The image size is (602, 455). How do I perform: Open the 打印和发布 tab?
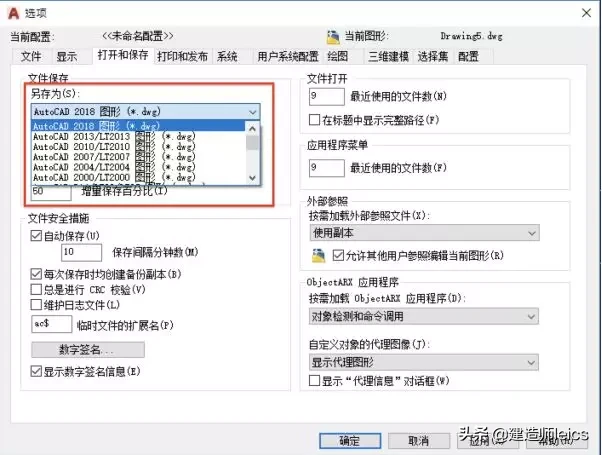[182, 57]
